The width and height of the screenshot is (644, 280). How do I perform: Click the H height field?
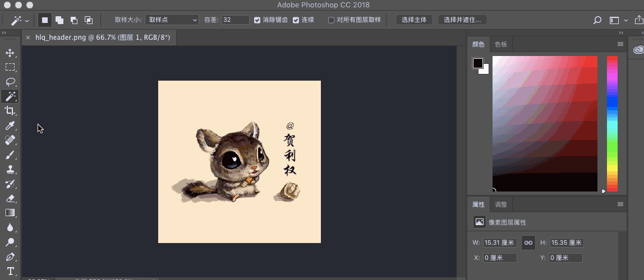click(567, 242)
